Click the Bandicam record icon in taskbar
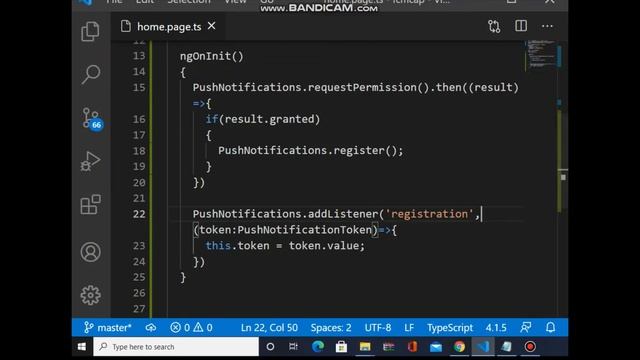Screen dimensions: 640x360 530,347
